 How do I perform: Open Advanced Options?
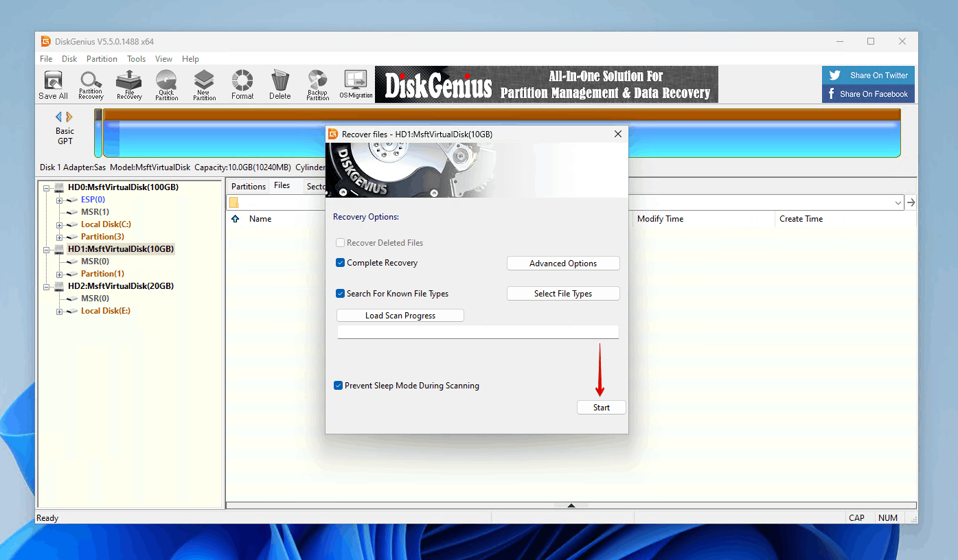tap(563, 264)
